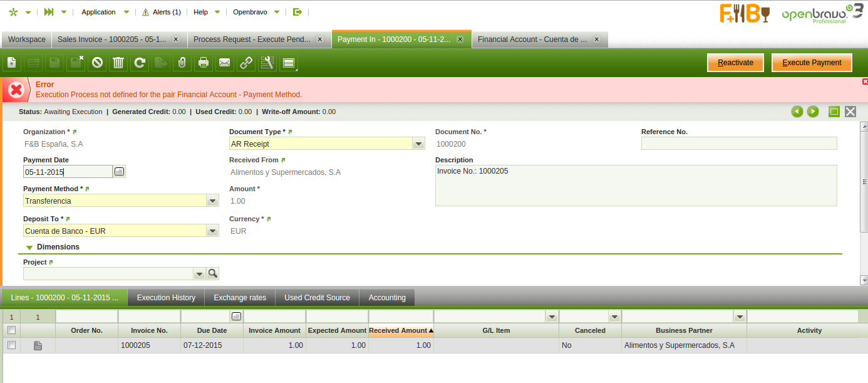Tick the checkbox for invoice 1000205 row
868x383 pixels.
point(11,345)
